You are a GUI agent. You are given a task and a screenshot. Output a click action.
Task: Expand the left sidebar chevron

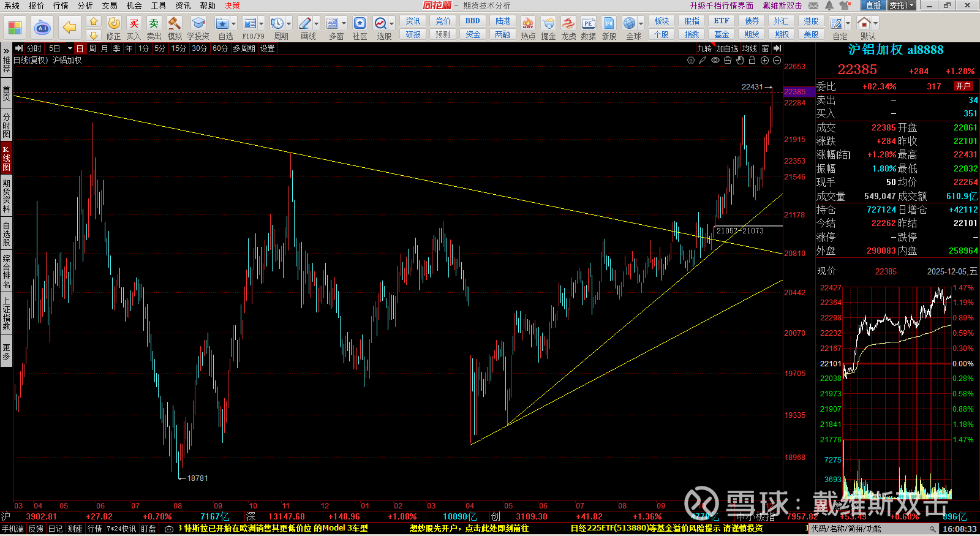6,51
